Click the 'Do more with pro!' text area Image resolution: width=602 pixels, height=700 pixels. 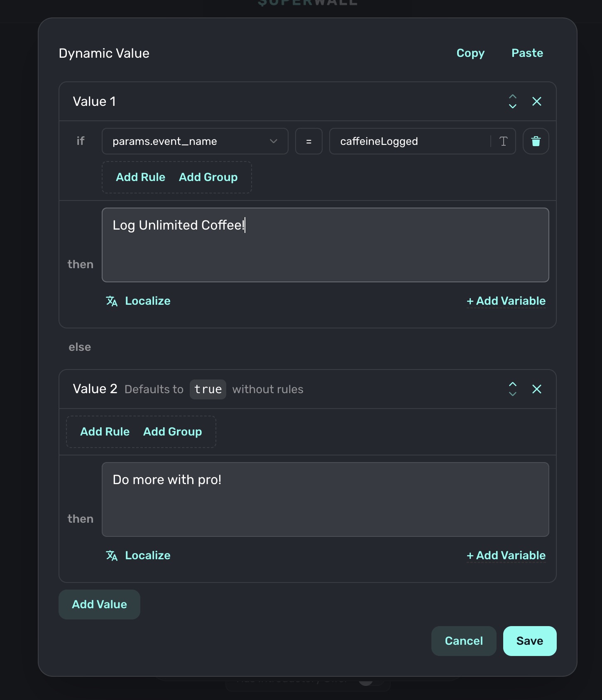(325, 499)
